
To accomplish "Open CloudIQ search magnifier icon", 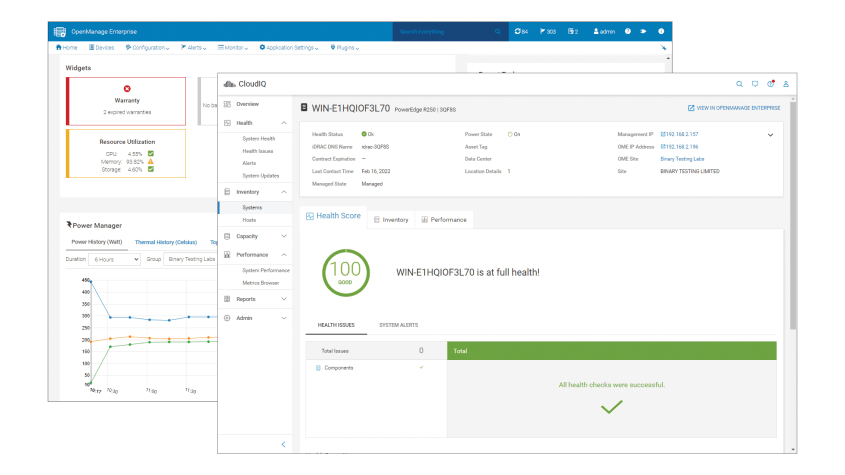I will pos(739,84).
